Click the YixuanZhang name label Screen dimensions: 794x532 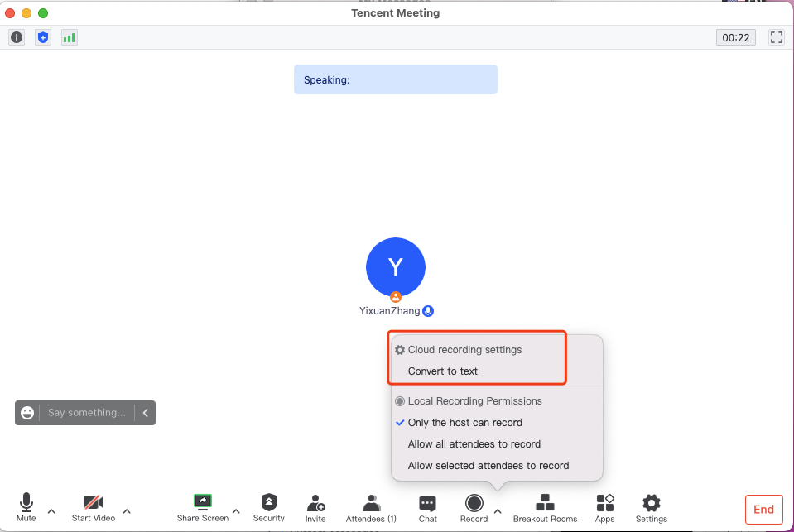[x=389, y=311]
